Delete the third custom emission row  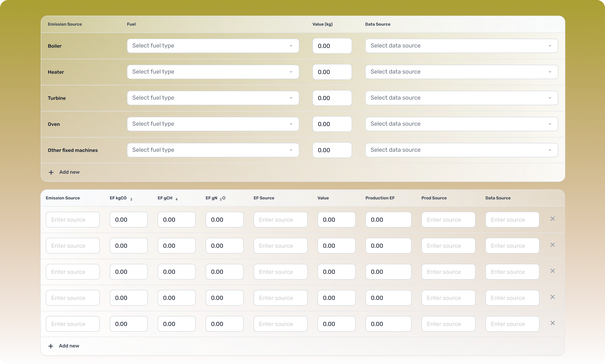(552, 271)
